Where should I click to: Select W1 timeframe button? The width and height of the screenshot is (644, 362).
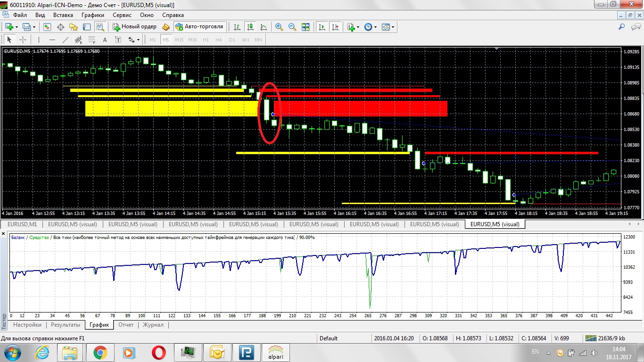(246, 40)
